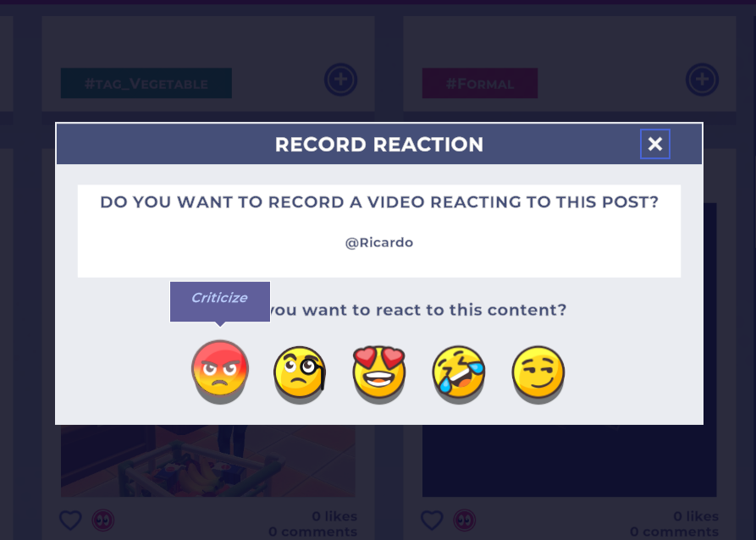Open reaction emoji icon on left post
This screenshot has width=756, height=540.
[x=103, y=520]
